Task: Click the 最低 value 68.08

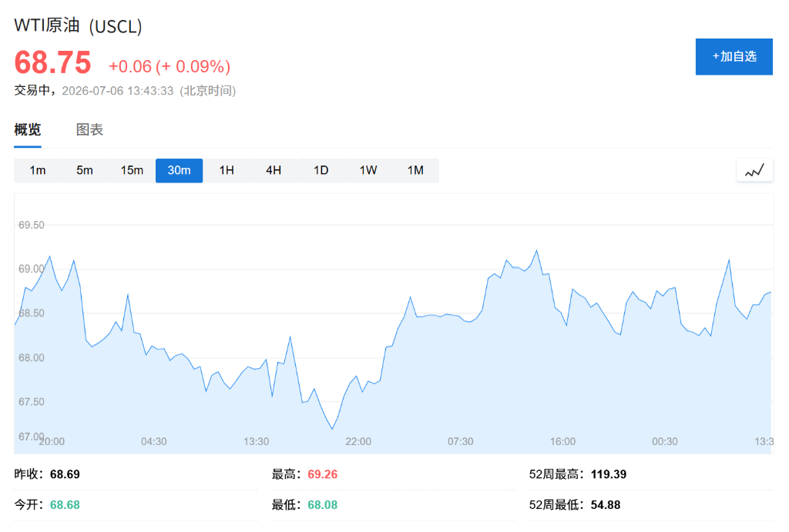Action: coord(323,505)
